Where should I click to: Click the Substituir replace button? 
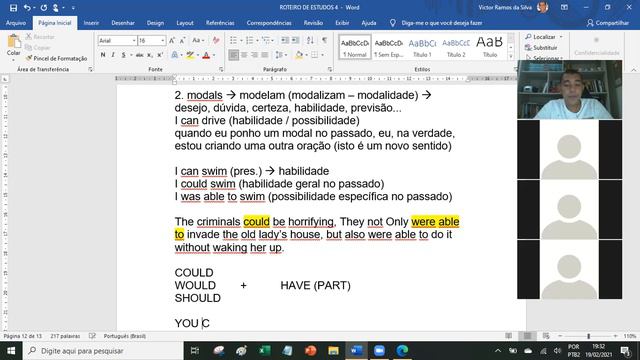pyautogui.click(x=541, y=48)
